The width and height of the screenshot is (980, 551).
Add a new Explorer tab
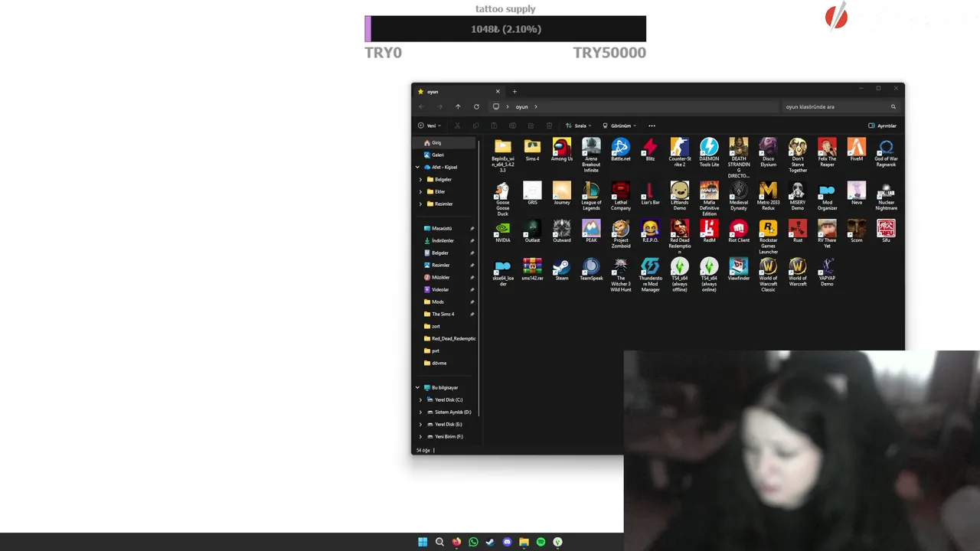pyautogui.click(x=514, y=91)
